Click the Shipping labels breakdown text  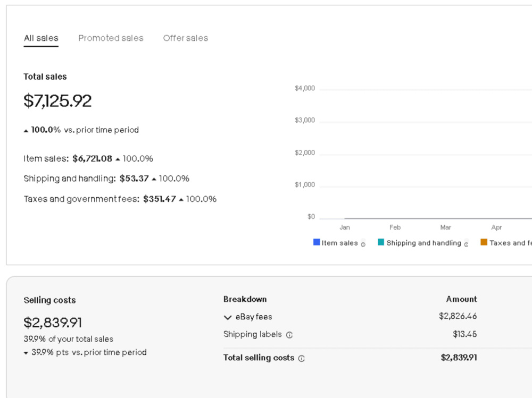pyautogui.click(x=252, y=334)
